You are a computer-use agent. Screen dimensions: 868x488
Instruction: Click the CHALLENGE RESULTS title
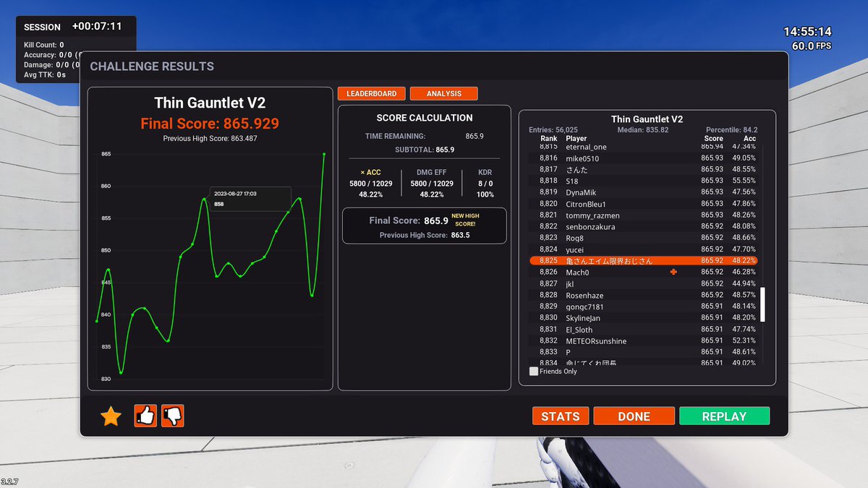[x=152, y=67]
